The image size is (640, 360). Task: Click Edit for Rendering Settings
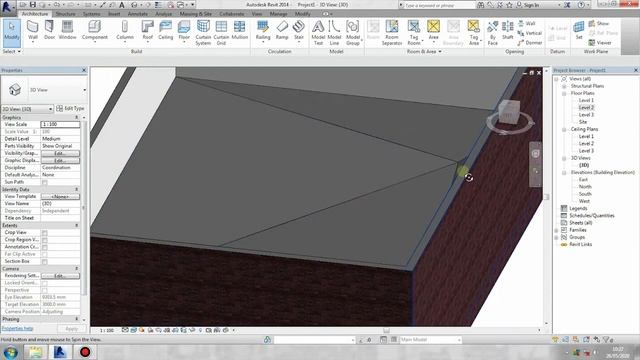click(60, 276)
